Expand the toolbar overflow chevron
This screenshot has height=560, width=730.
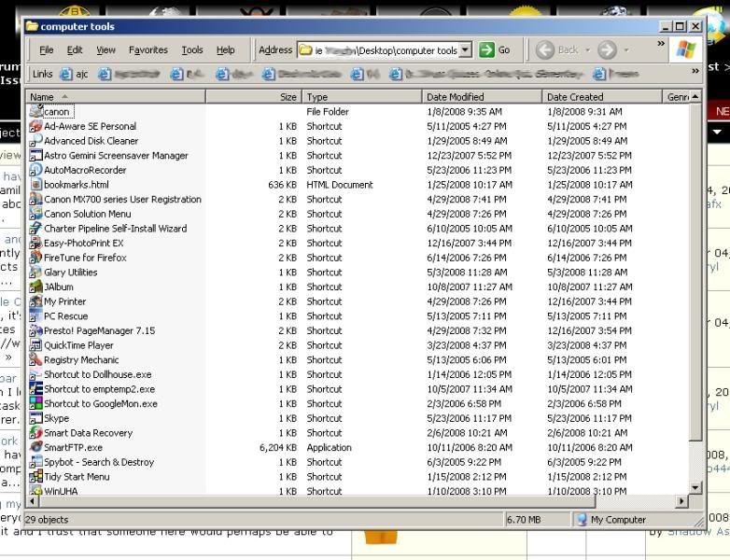(661, 43)
